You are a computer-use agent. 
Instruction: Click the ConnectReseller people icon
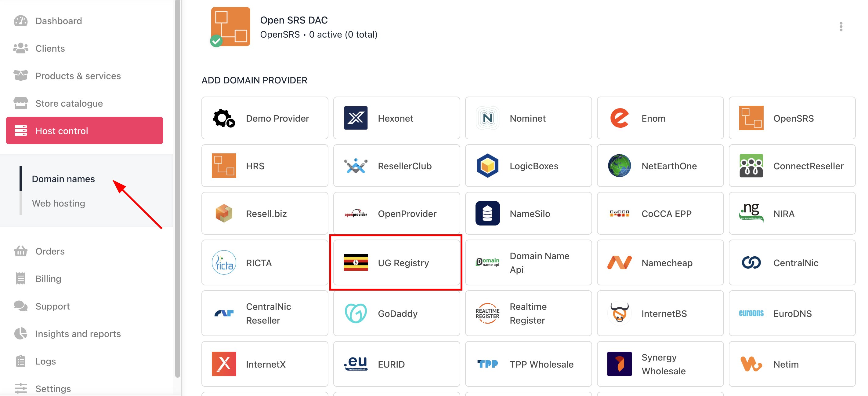pyautogui.click(x=751, y=166)
